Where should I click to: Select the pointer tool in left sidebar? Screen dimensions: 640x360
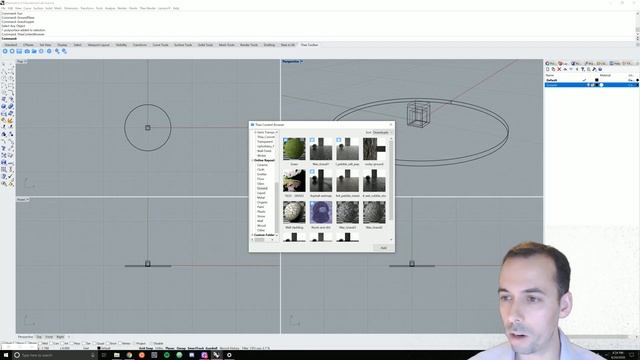(x=4, y=64)
